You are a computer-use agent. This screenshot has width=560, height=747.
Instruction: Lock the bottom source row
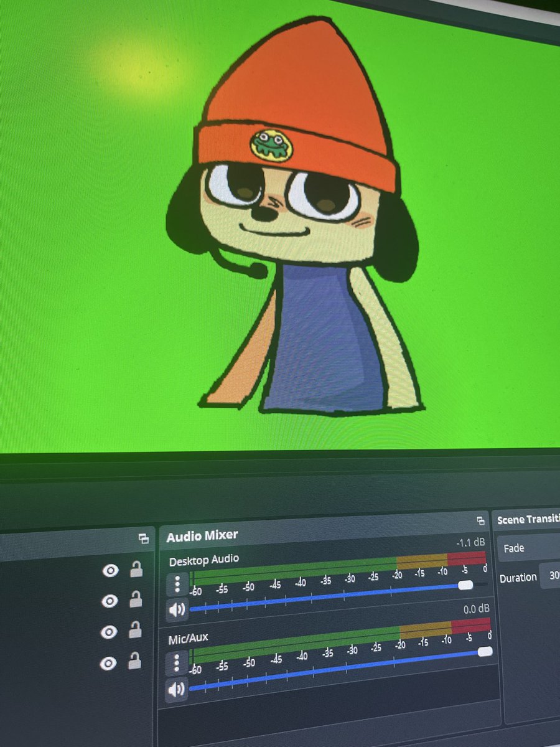(x=134, y=661)
